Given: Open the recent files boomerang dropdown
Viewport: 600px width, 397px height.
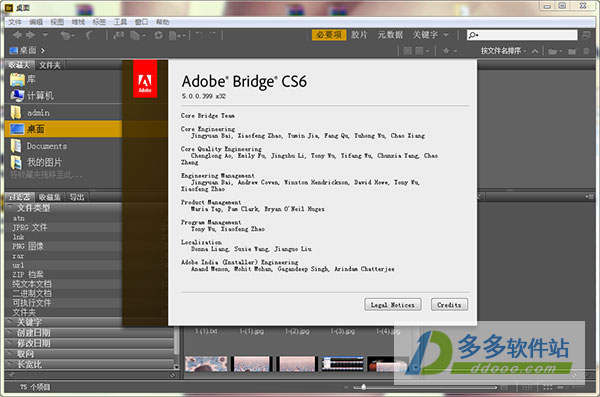Looking at the screenshot, I should point(67,36).
